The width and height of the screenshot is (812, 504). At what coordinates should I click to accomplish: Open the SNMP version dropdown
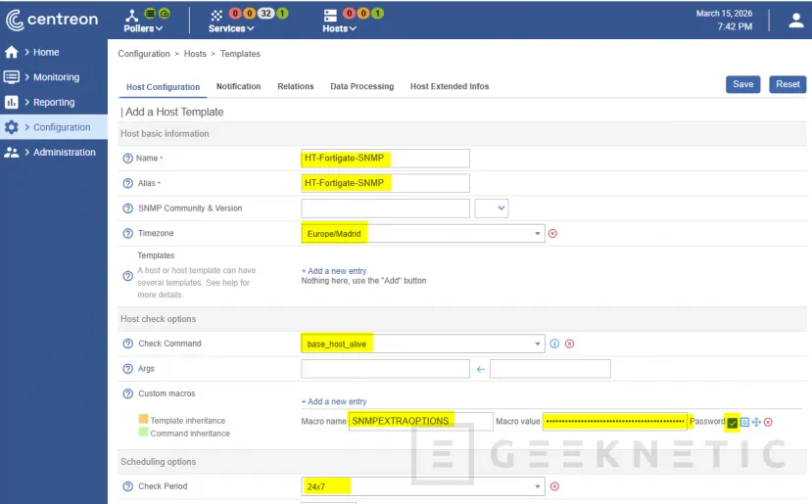point(492,208)
